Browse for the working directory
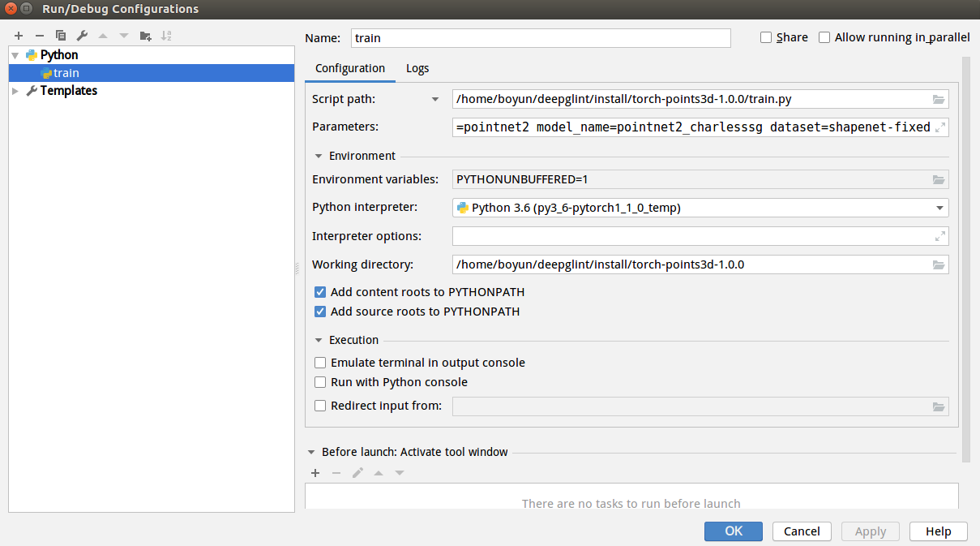The image size is (980, 546). tap(939, 264)
